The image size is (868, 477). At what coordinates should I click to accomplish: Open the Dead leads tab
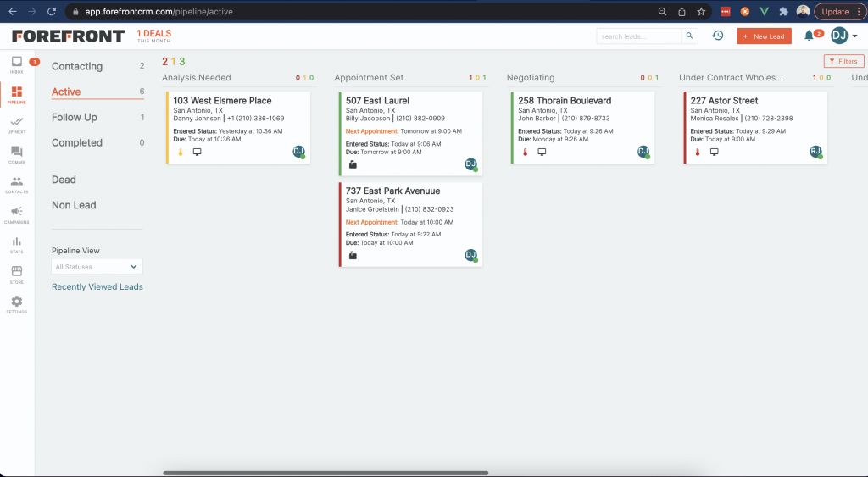click(x=64, y=180)
